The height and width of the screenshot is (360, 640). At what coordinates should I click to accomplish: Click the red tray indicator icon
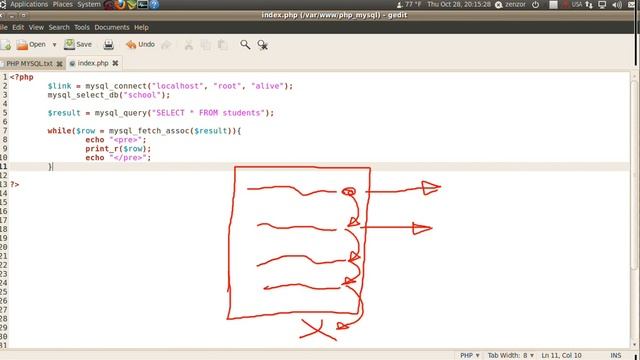click(566, 4)
